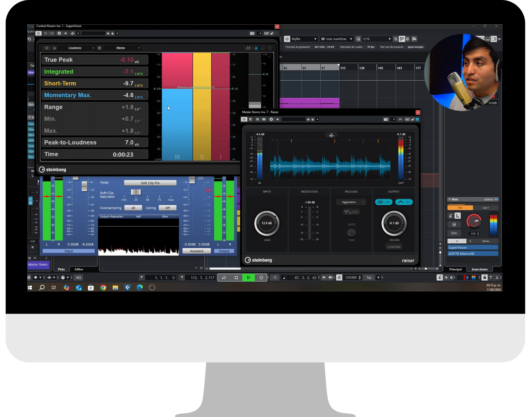Image resolution: width=532 pixels, height=417 pixels.
Task: Click the Short-Term loudness row
Action: pyautogui.click(x=95, y=83)
